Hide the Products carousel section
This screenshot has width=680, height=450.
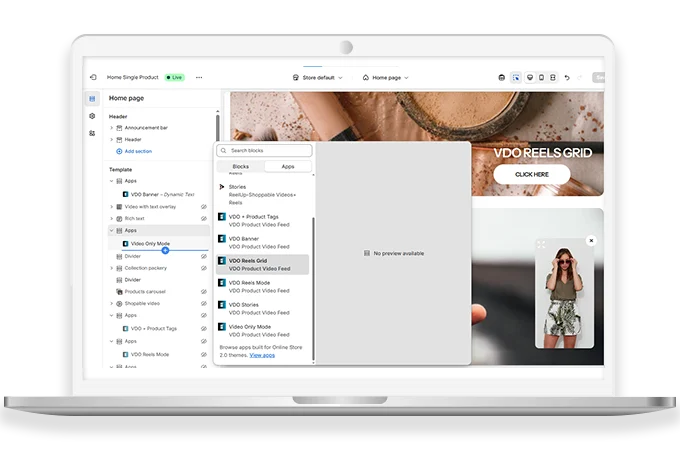[203, 291]
